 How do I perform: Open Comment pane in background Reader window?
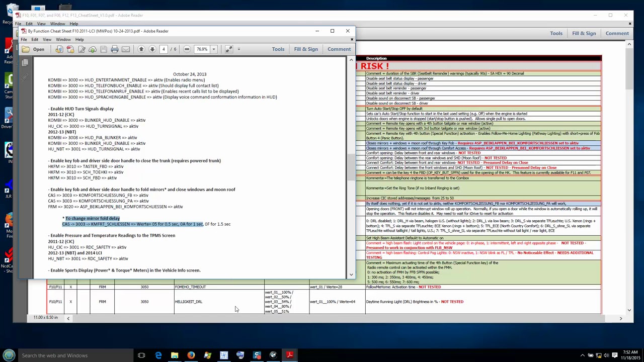[617, 33]
